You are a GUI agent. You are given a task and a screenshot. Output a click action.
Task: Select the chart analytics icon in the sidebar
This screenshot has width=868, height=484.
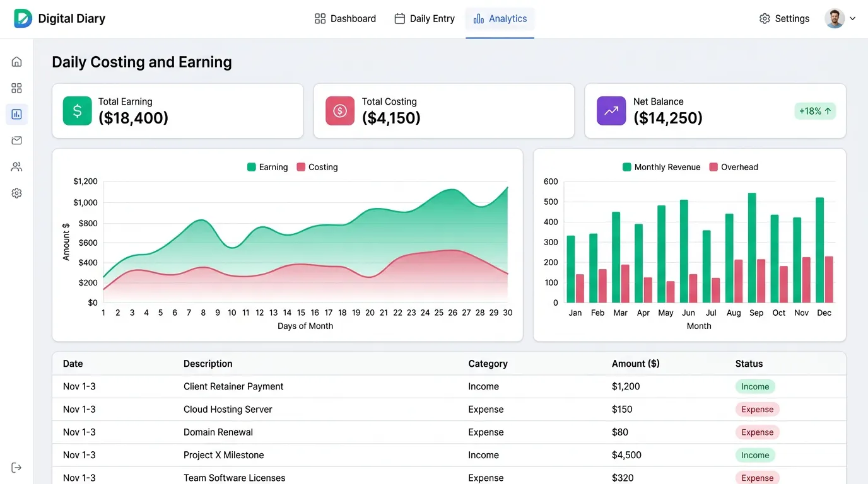click(17, 115)
